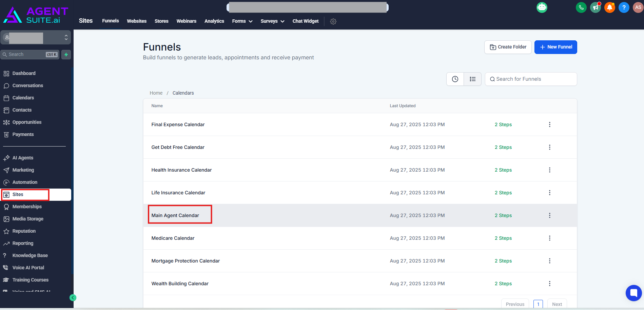Sort by the Name column header
This screenshot has height=310, width=644.
[x=157, y=106]
